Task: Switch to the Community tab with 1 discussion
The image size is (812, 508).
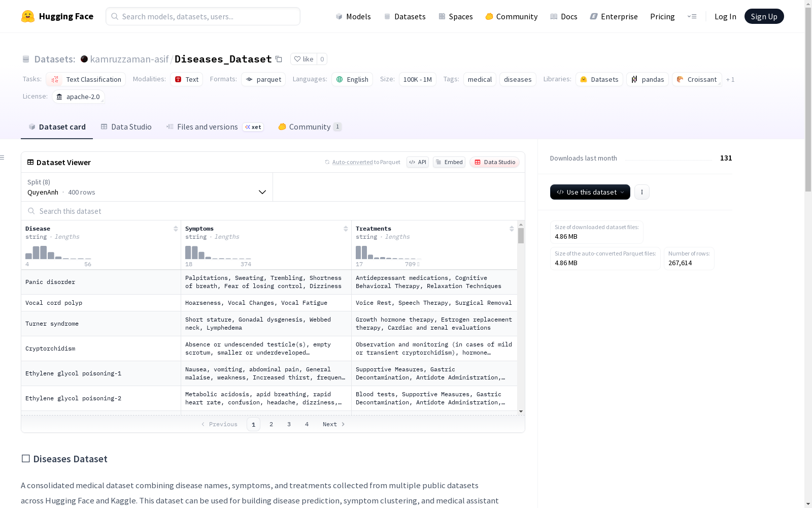Action: pyautogui.click(x=310, y=127)
